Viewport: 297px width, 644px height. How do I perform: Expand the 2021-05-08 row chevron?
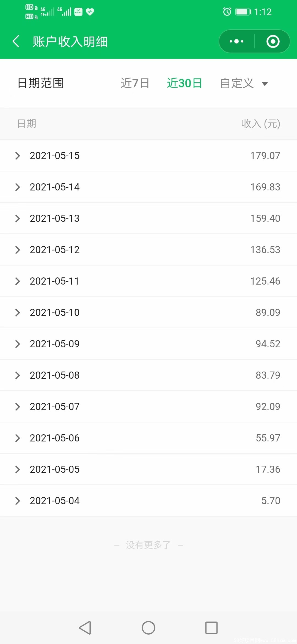click(18, 375)
